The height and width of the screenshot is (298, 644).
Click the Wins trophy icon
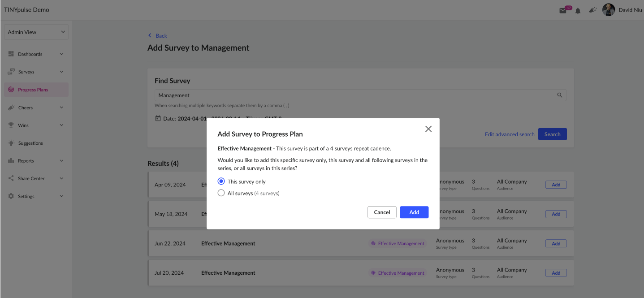point(11,125)
